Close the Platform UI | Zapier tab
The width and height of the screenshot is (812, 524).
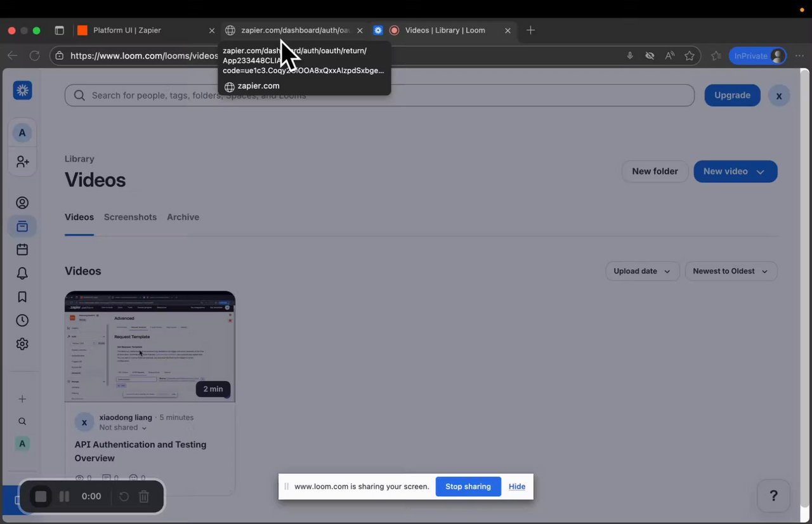point(212,30)
